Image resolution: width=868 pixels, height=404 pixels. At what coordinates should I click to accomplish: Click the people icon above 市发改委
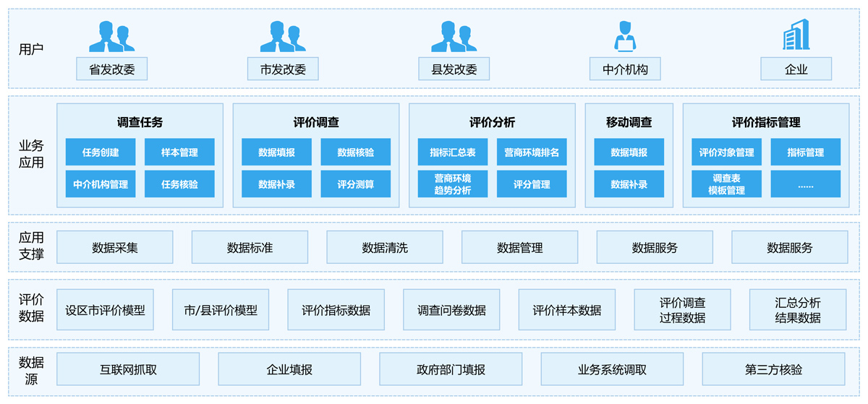283,36
